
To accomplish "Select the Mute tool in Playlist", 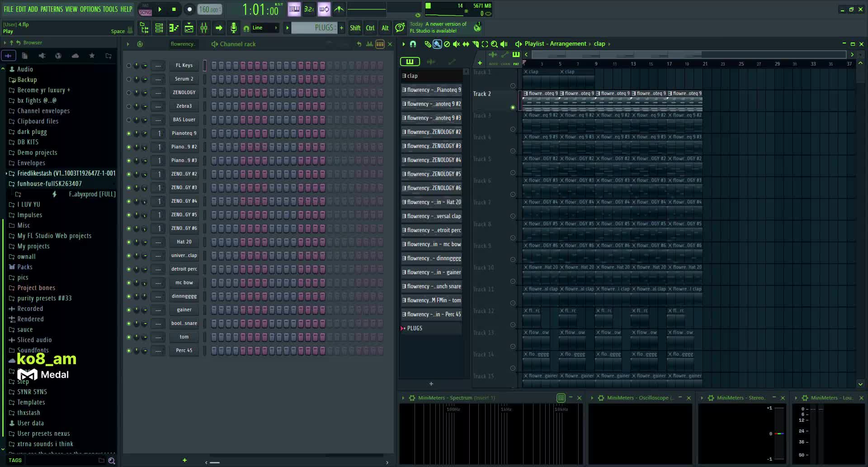I will pos(456,44).
